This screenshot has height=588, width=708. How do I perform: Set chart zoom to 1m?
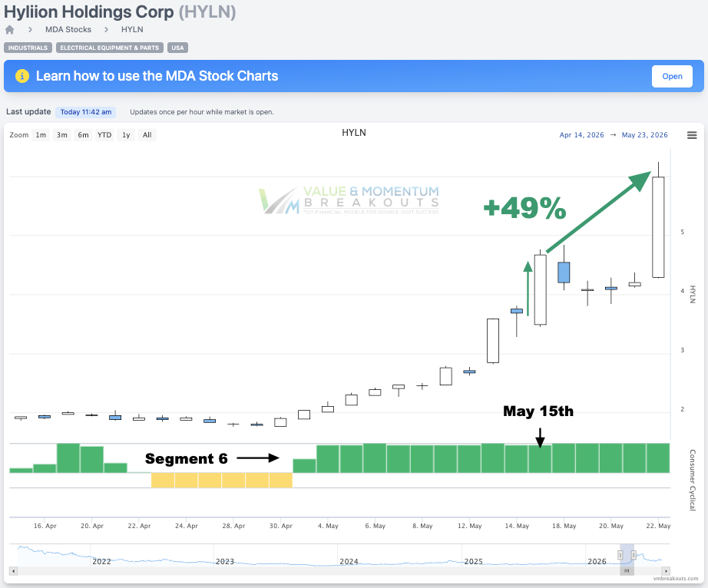(41, 135)
